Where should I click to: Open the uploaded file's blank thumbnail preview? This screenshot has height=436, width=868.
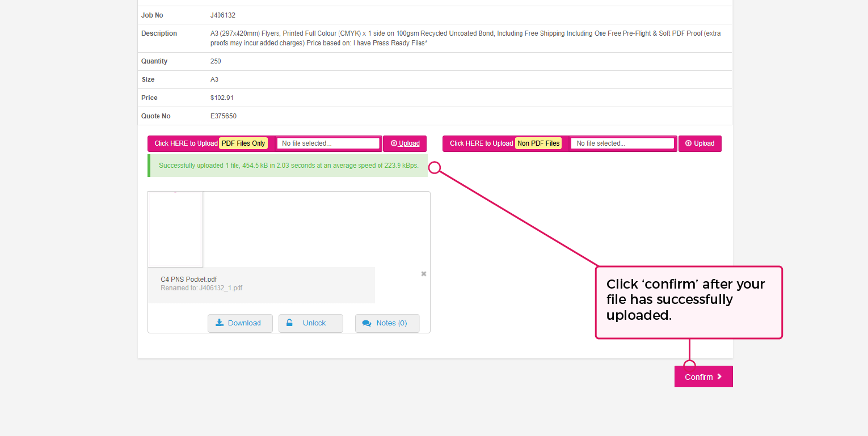(x=175, y=229)
